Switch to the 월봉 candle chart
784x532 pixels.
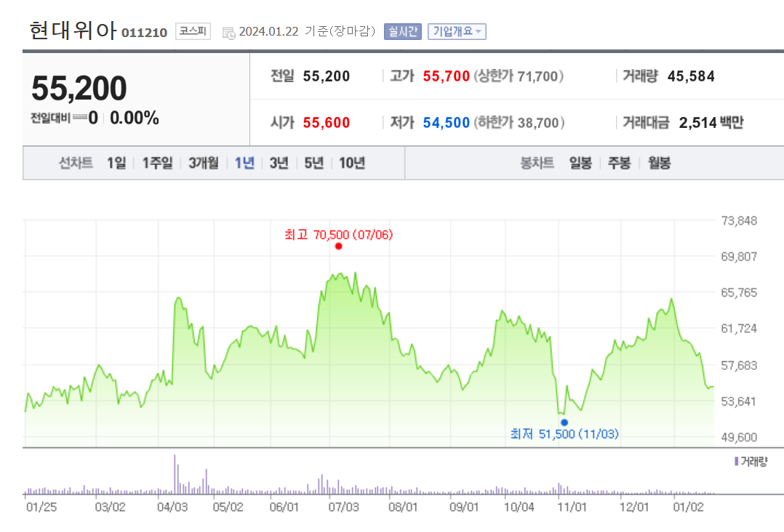coord(659,163)
